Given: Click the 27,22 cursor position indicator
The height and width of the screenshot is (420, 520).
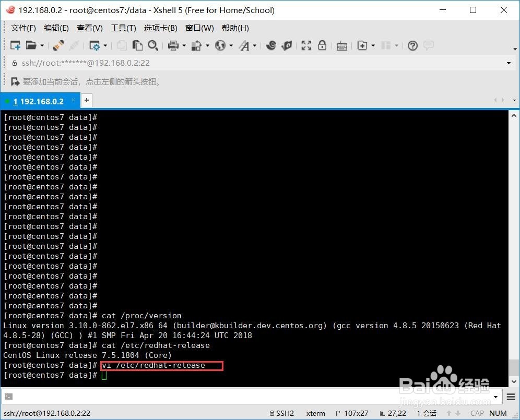Looking at the screenshot, I should (393, 413).
